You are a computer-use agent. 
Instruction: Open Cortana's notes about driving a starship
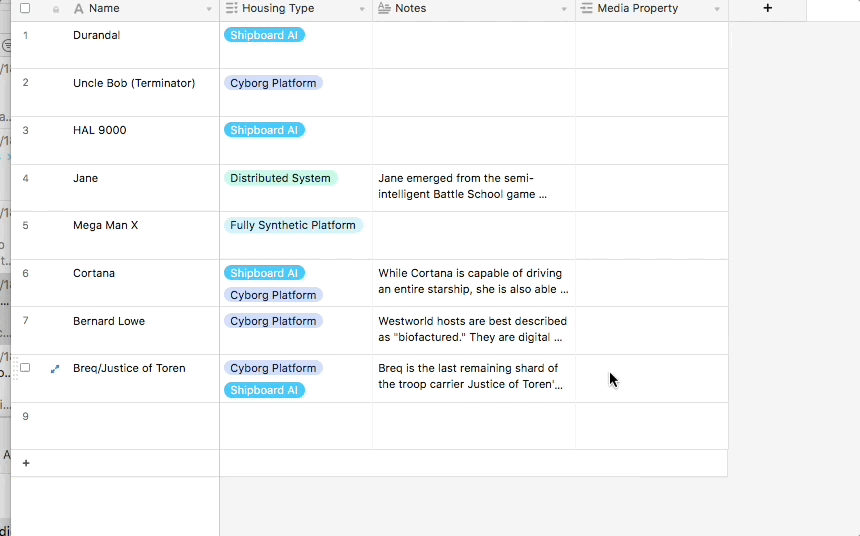pyautogui.click(x=474, y=281)
